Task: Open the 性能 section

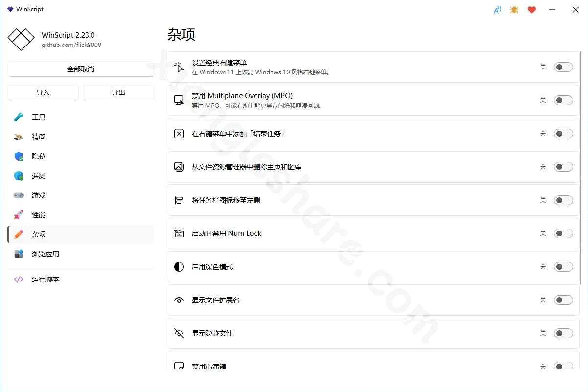Action: coord(81,215)
